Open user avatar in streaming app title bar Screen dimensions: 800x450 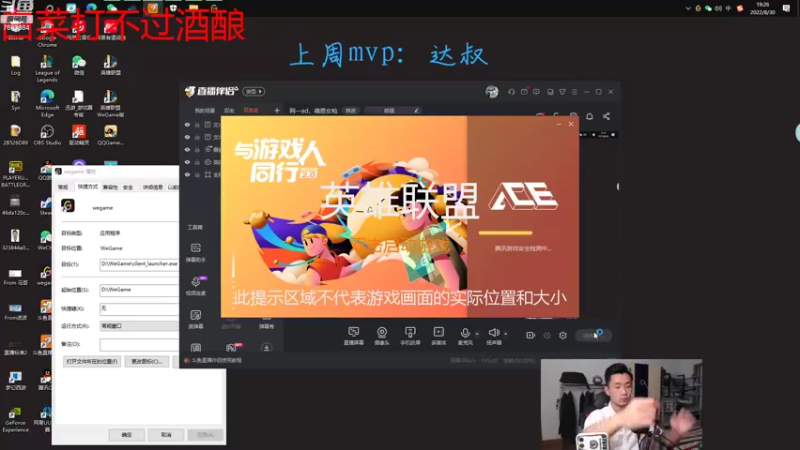(492, 92)
